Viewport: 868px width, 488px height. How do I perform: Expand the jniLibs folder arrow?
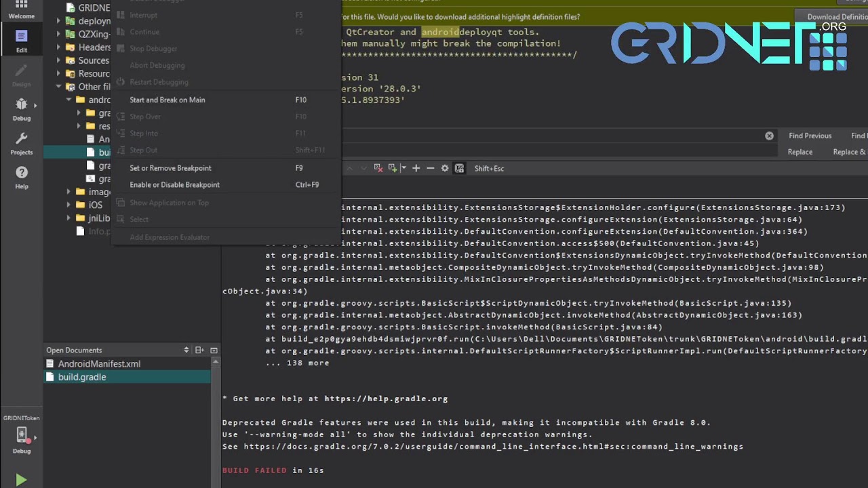(x=69, y=218)
